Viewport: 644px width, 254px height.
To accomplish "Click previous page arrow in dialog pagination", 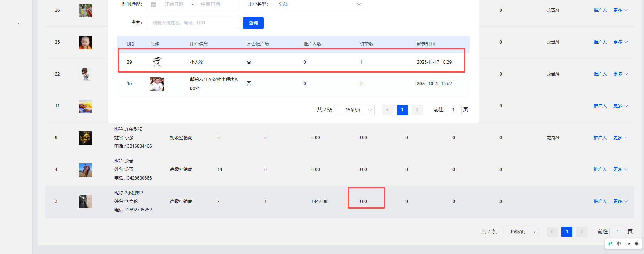I will (x=387, y=110).
